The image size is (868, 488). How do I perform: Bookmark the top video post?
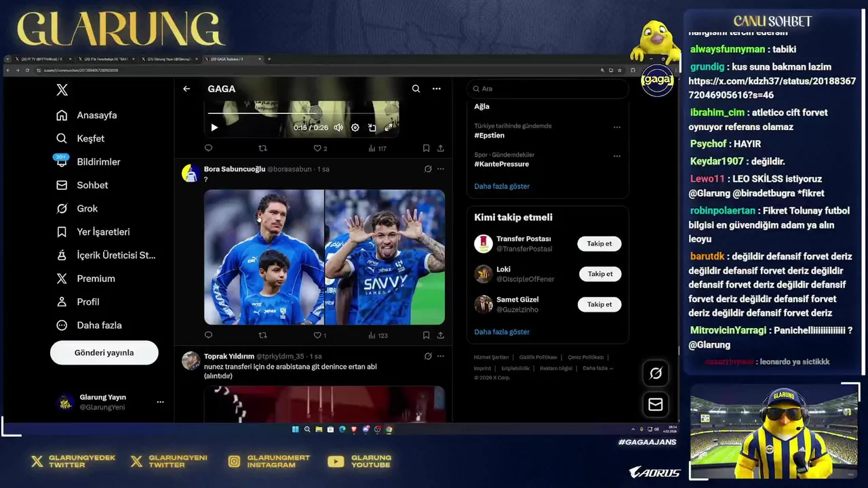pos(426,148)
